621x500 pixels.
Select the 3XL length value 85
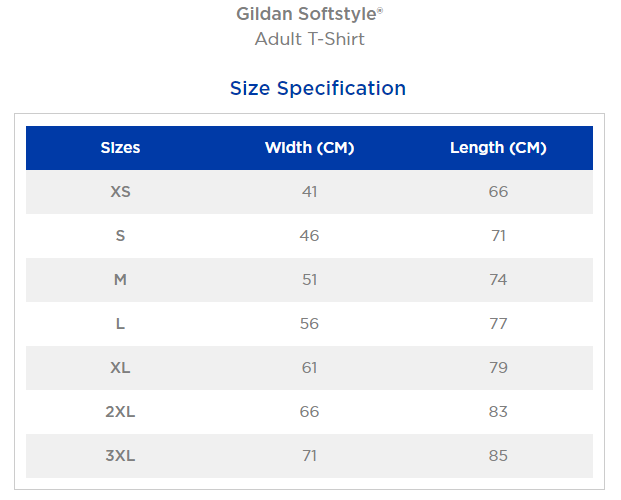[498, 456]
